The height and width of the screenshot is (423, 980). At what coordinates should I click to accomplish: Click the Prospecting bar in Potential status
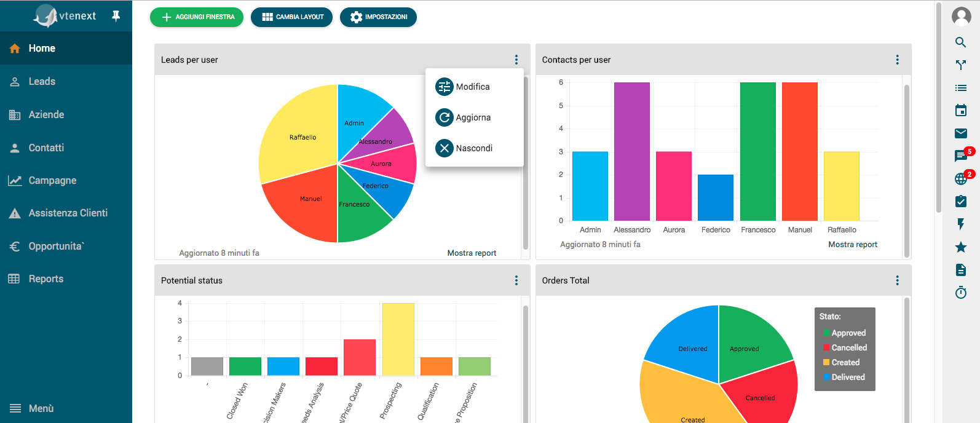click(398, 339)
